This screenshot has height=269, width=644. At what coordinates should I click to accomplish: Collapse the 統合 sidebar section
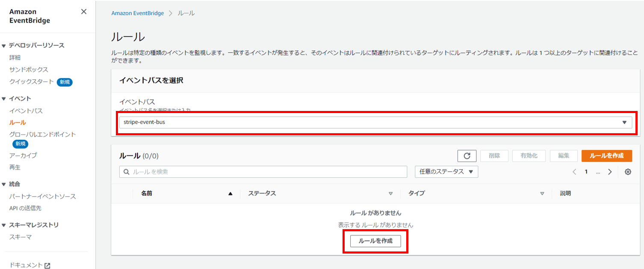[4, 184]
